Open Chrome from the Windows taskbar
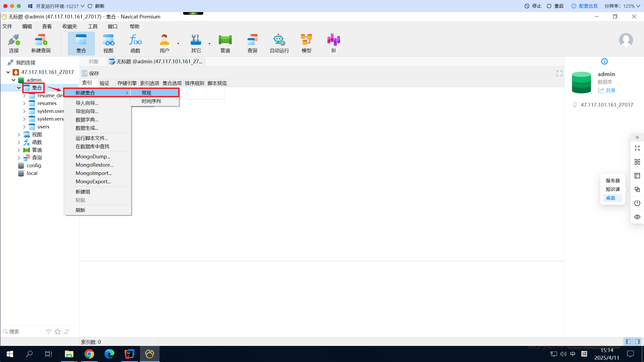 (89, 354)
